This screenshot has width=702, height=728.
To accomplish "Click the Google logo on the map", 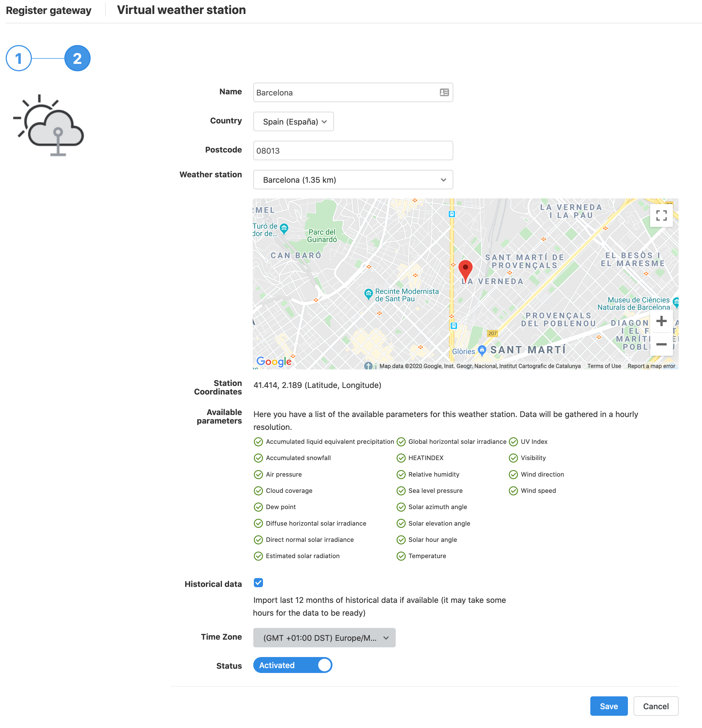I will [274, 361].
